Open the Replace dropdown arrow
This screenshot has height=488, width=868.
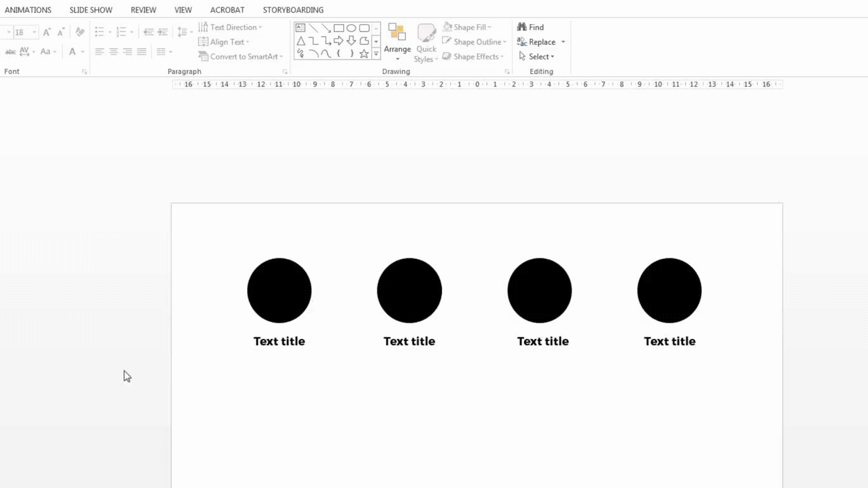(x=563, y=42)
